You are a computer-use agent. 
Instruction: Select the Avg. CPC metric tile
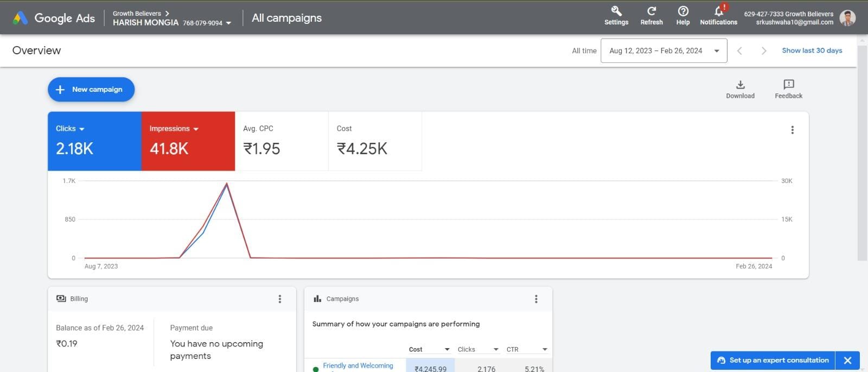coord(282,141)
